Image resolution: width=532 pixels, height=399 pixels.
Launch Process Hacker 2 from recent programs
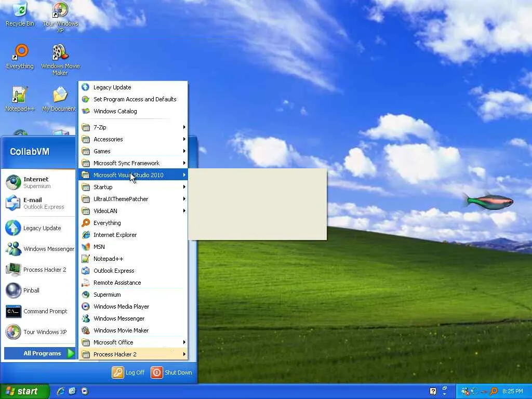pos(39,270)
